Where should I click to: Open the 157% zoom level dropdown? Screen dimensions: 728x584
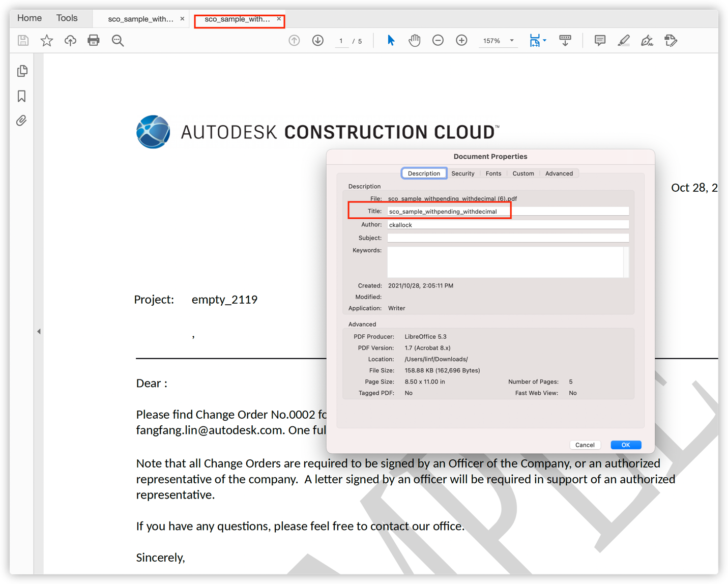click(512, 41)
